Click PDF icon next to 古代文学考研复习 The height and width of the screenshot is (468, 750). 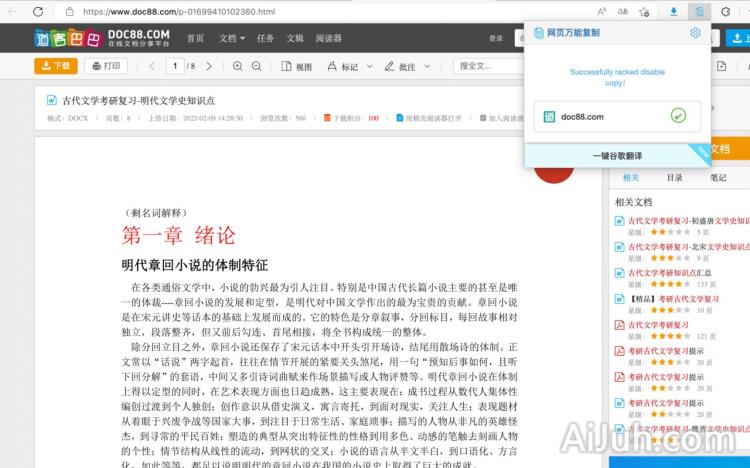[619, 325]
